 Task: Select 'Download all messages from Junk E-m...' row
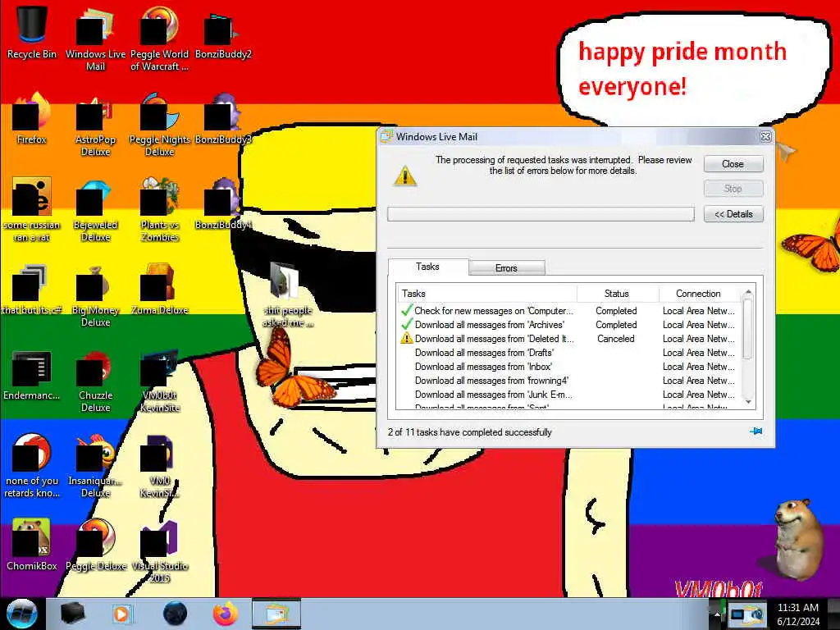(x=569, y=395)
